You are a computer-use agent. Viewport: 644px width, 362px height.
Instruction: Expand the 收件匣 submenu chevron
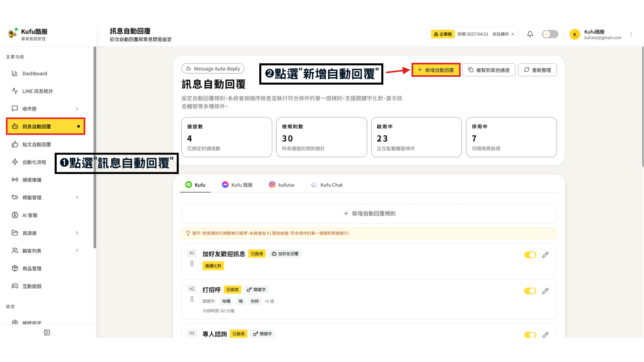click(77, 109)
